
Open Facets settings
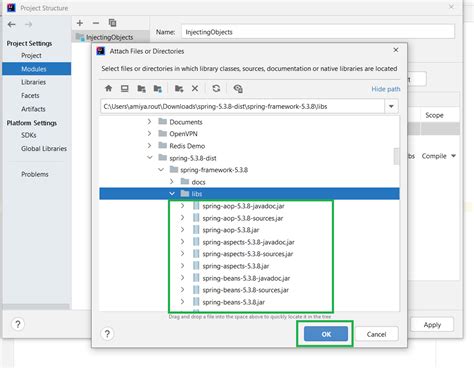pos(30,95)
